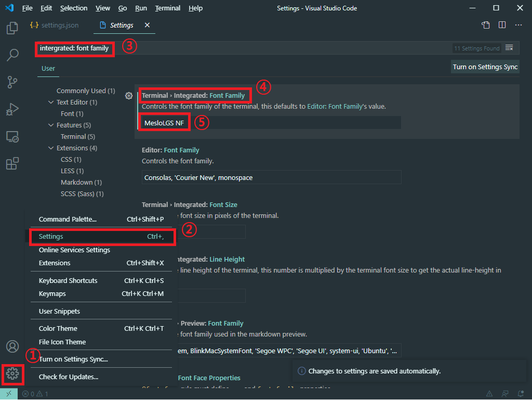The image size is (532, 400).
Task: Open the Run menu
Action: point(141,8)
